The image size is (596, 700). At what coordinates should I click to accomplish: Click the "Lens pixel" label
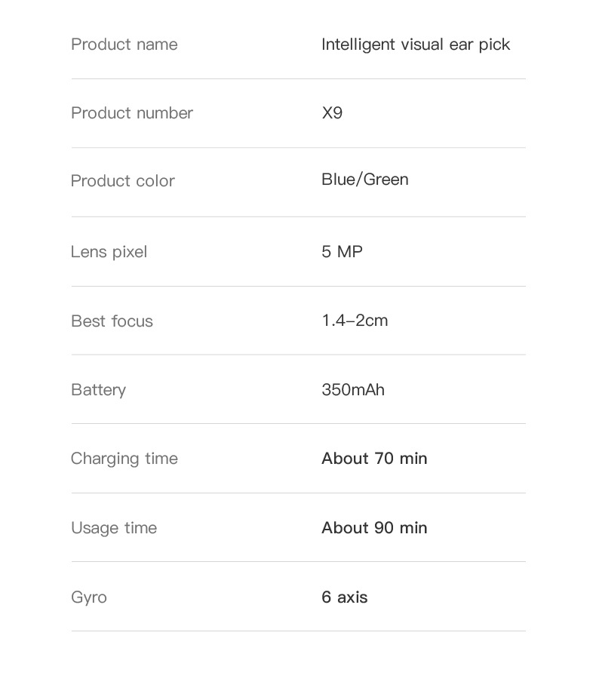point(109,252)
